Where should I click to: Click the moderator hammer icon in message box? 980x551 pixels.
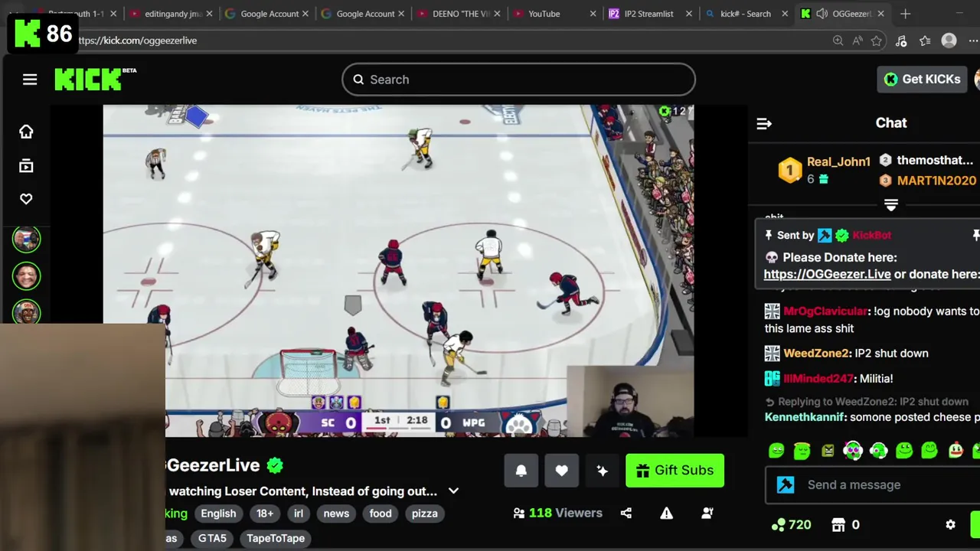(786, 484)
